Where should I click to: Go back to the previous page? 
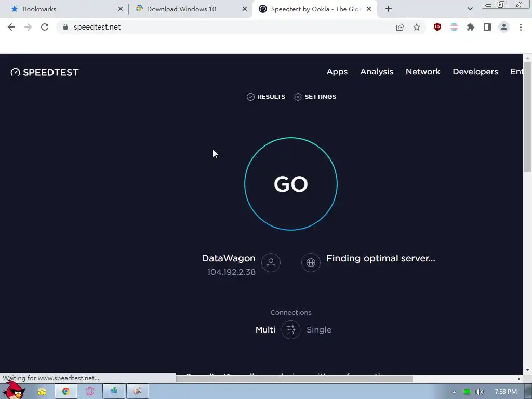click(x=11, y=27)
